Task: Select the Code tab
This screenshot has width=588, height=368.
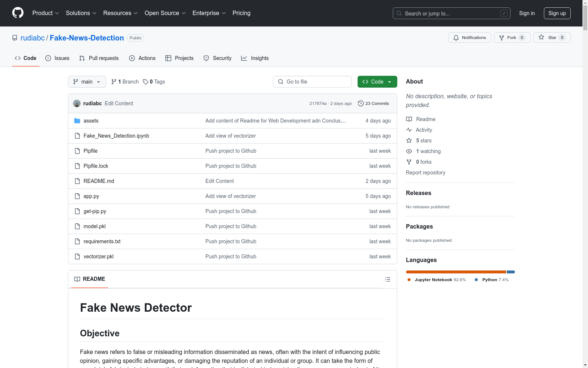Action: coord(26,58)
